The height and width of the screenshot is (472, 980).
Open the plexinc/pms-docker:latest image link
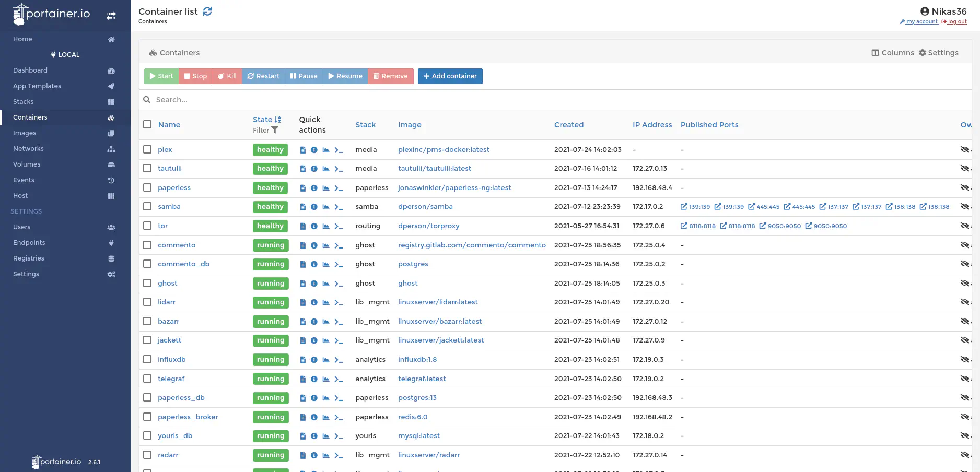pyautogui.click(x=444, y=150)
